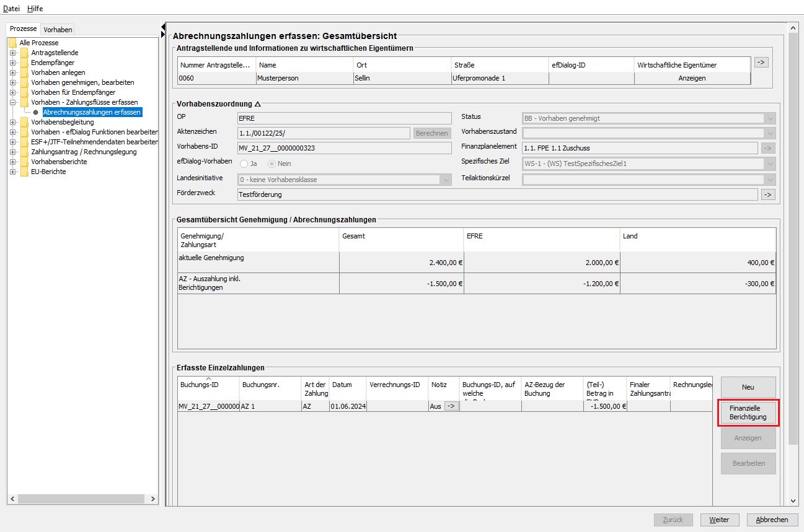Click the Finanzielle Berichtigung button
This screenshot has width=804, height=532.
(748, 413)
